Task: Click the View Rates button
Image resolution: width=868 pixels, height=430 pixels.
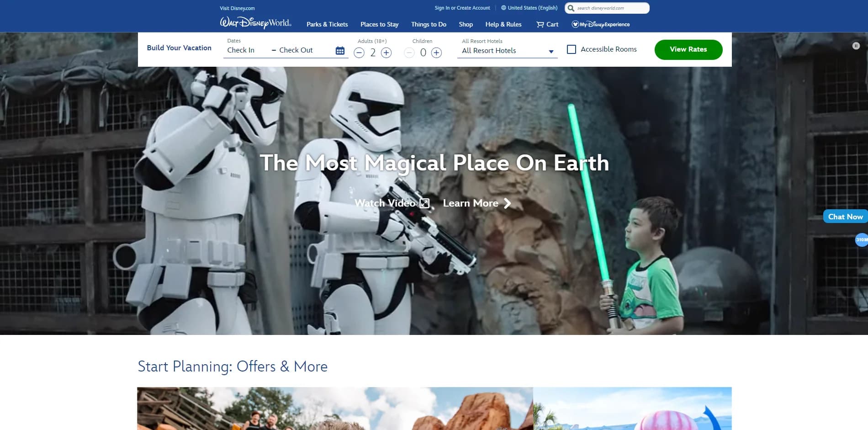Action: click(x=688, y=49)
